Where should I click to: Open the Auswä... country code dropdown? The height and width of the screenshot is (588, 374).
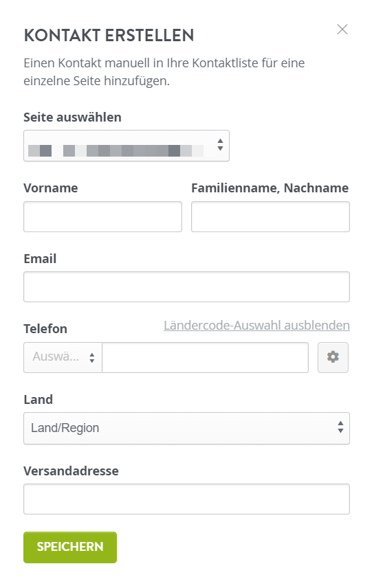pyautogui.click(x=63, y=357)
